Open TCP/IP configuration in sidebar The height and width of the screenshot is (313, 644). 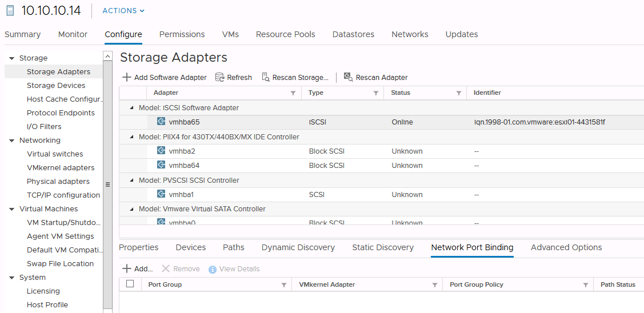pyautogui.click(x=63, y=195)
